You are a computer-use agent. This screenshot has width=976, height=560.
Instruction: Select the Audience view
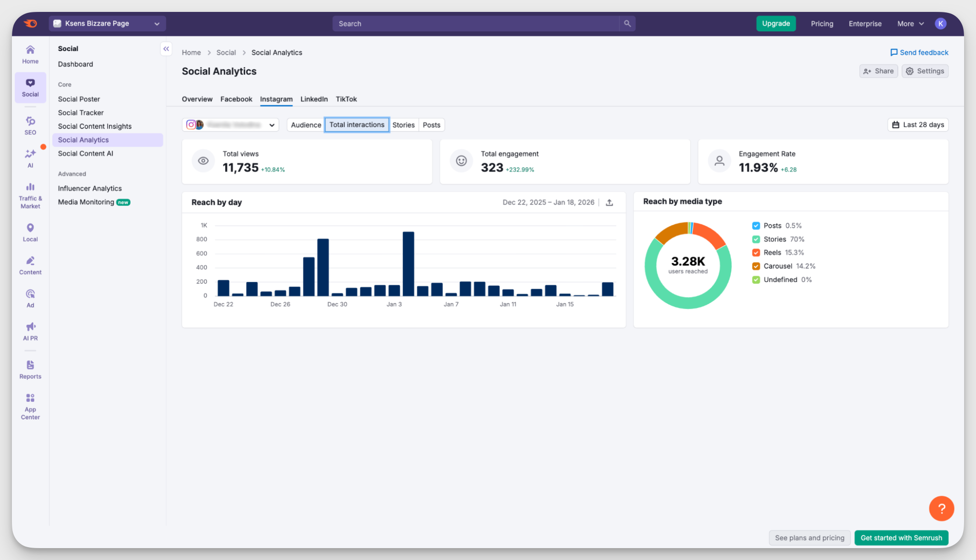(x=305, y=124)
